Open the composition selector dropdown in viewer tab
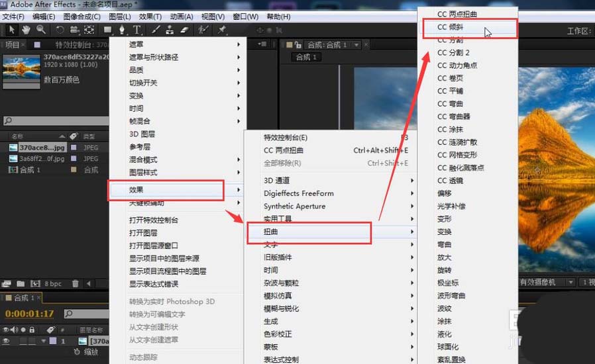595x364 pixels. click(x=356, y=45)
